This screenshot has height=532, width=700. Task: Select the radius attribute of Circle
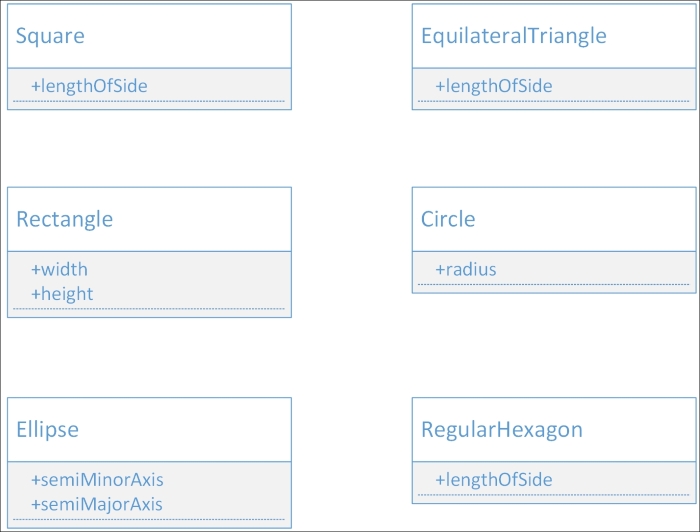pos(465,269)
